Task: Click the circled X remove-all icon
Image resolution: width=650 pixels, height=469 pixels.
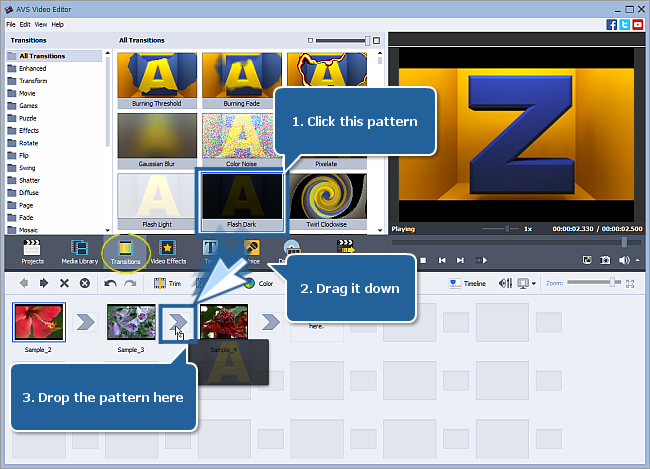Action: click(x=85, y=283)
